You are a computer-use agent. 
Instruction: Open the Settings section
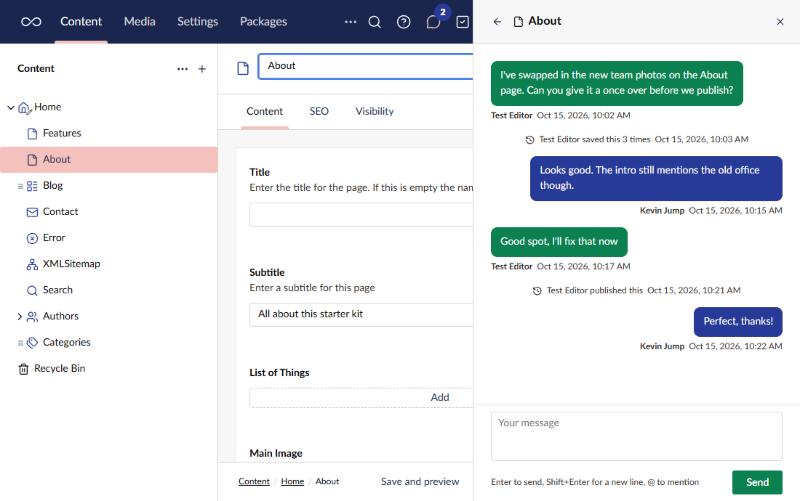pyautogui.click(x=197, y=21)
